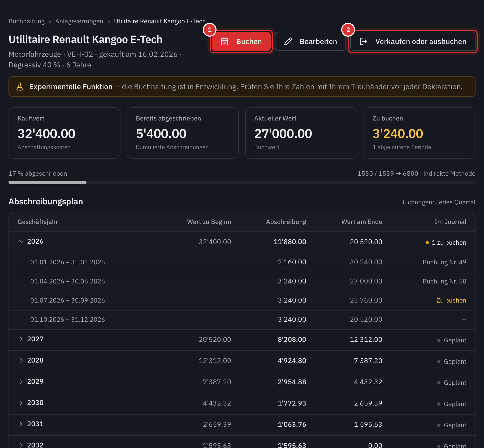Expand the 2031 fiscal year row
Screen dimensions: 484x448
point(21,424)
